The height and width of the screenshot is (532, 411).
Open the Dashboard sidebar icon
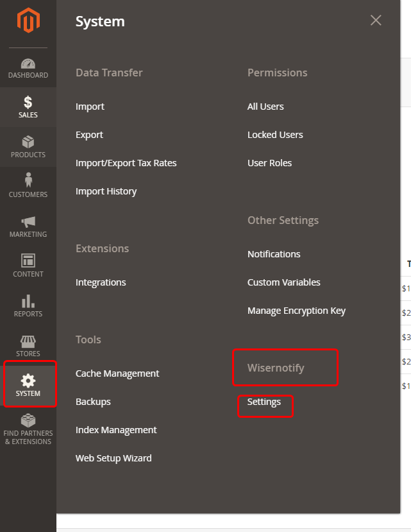coord(28,64)
